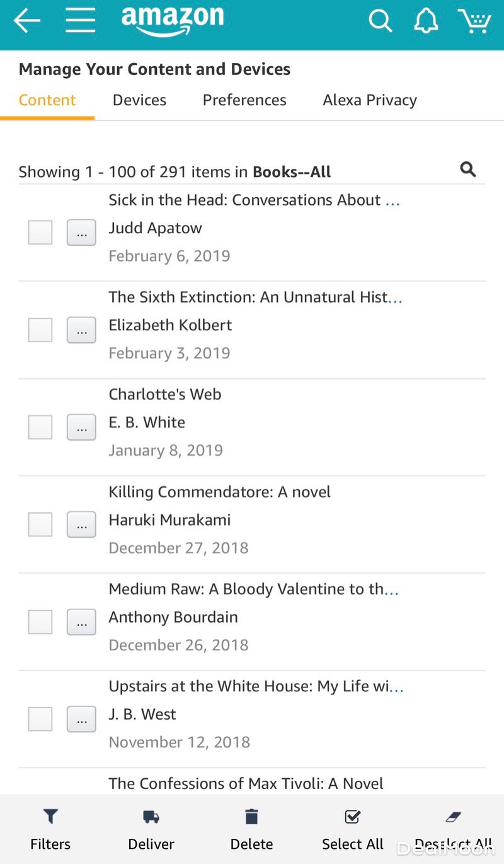
Task: Expand options for Medium Raw
Action: pos(81,622)
